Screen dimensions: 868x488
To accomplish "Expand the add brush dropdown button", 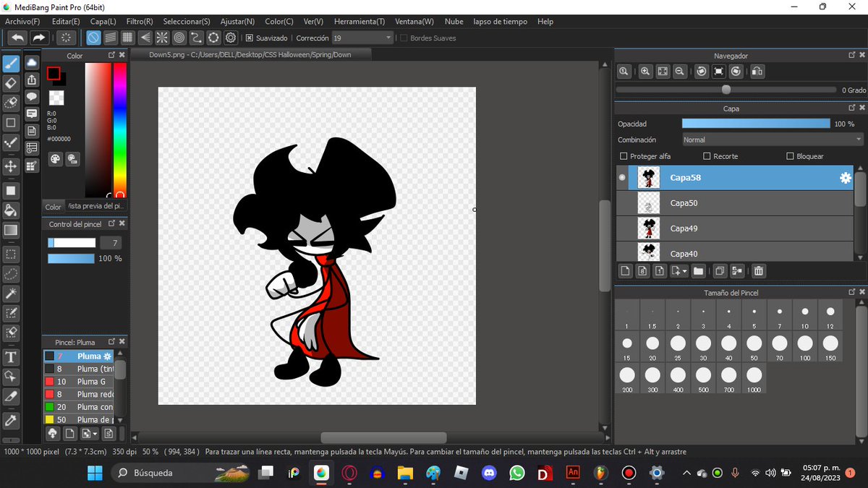I will coord(88,434).
